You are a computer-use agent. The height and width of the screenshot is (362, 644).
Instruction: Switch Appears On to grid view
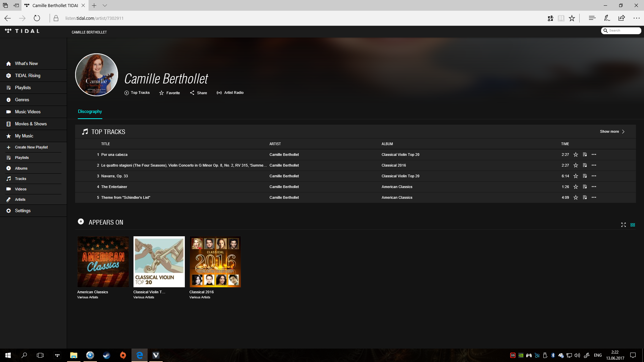[x=633, y=225]
